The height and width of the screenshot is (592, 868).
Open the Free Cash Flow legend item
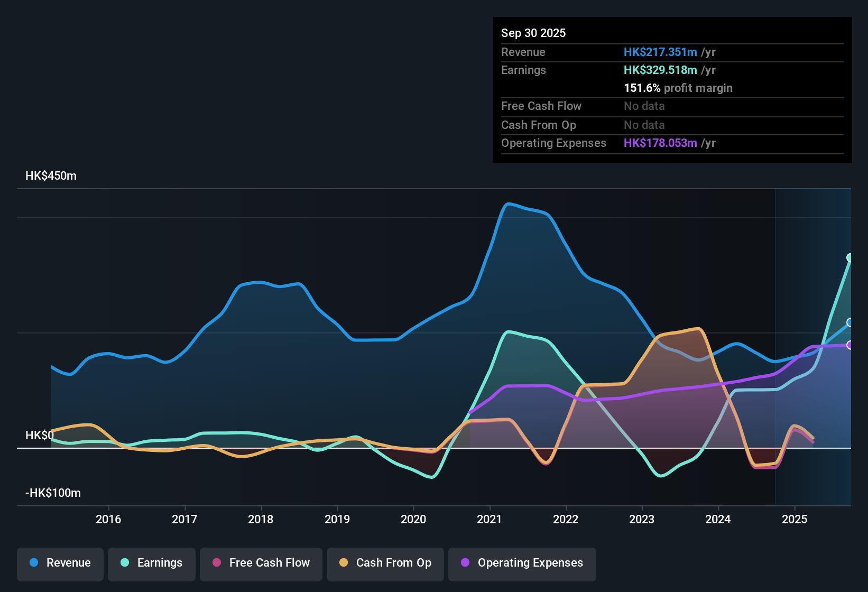click(261, 563)
